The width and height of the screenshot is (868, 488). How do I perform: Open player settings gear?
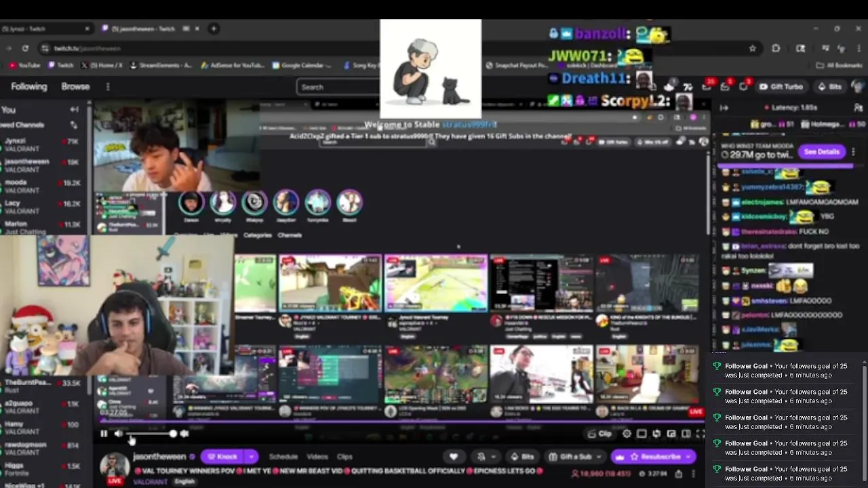(627, 434)
